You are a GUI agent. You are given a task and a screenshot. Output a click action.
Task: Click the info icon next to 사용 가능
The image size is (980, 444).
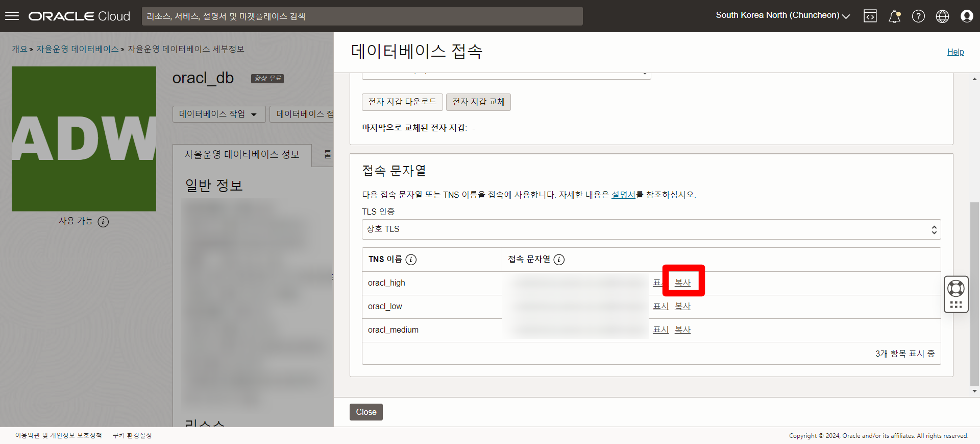coord(103,222)
